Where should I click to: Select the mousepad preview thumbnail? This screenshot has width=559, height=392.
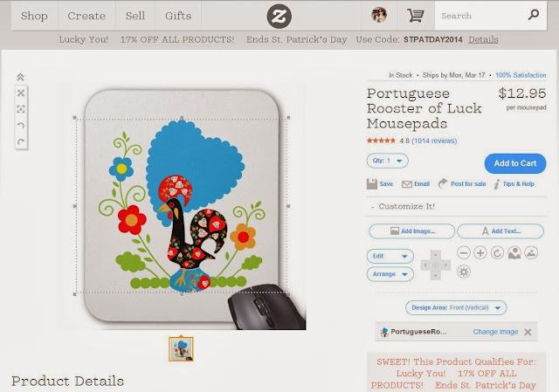pos(181,349)
